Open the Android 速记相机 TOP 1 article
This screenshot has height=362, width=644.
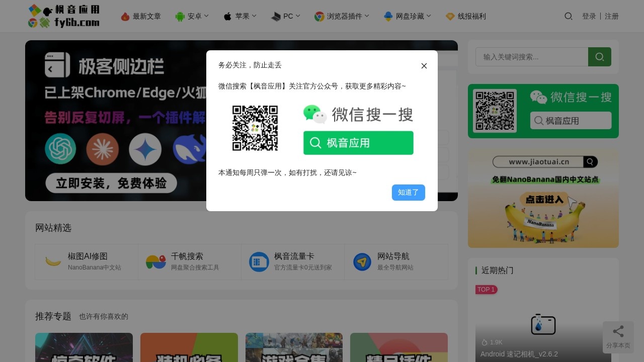click(519, 354)
